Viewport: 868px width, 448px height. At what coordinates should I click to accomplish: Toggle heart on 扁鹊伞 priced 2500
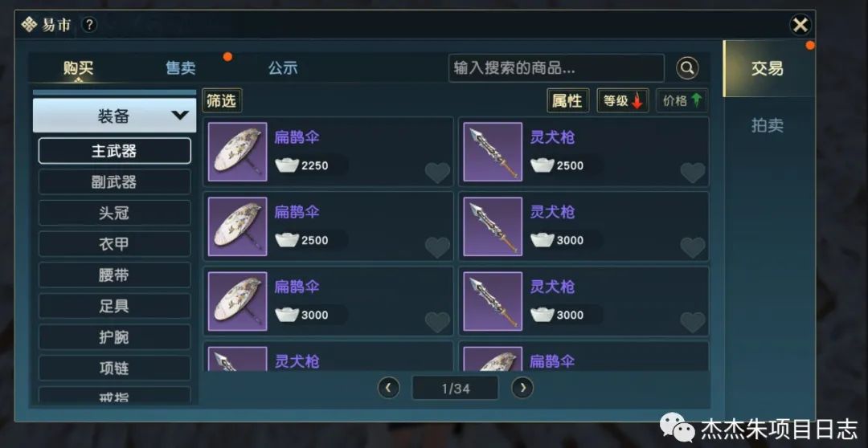click(x=437, y=247)
